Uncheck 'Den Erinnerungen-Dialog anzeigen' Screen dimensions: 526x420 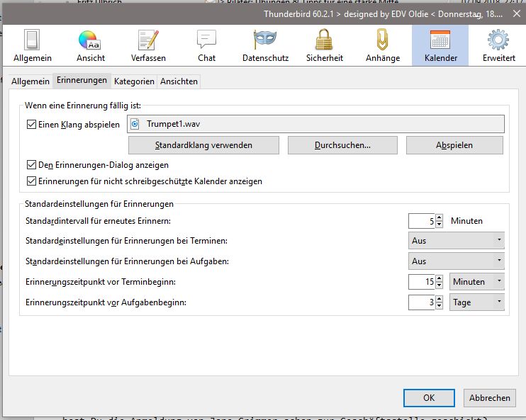31,165
